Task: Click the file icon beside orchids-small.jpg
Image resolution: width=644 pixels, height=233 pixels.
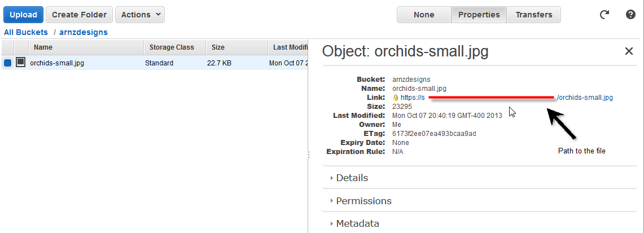Action: click(20, 63)
